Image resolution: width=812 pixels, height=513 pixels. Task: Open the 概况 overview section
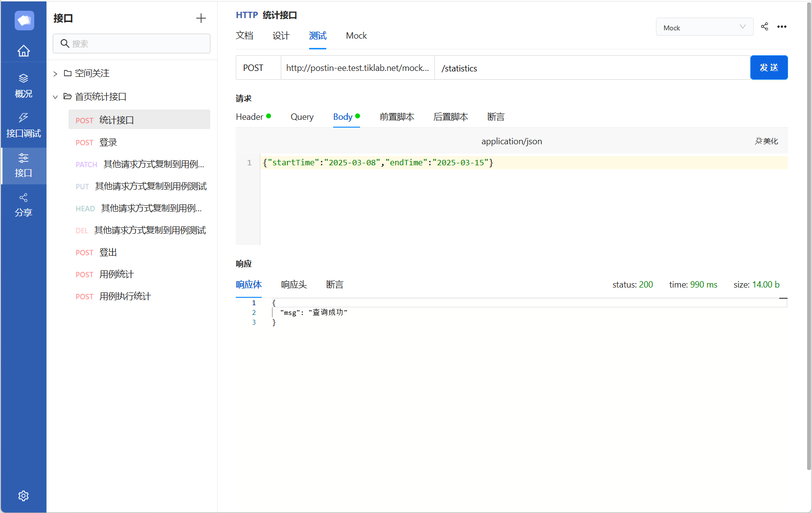(23, 86)
